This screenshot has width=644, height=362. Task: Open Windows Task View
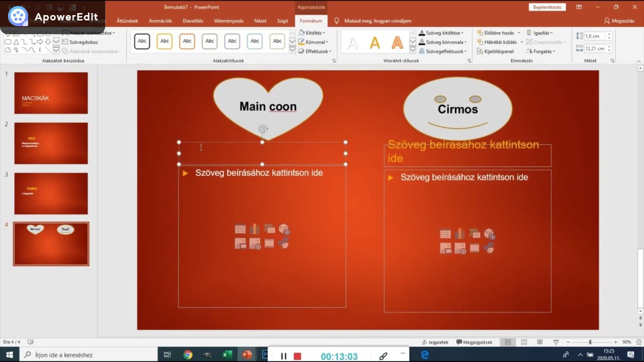[168, 355]
